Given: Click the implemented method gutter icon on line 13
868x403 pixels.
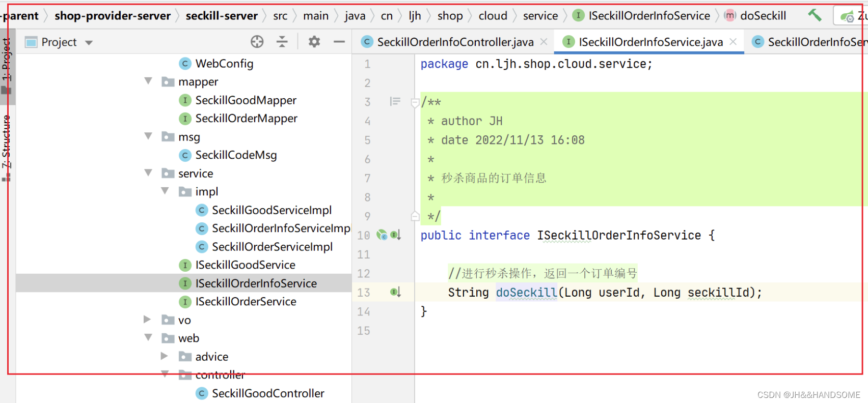Looking at the screenshot, I should click(396, 292).
